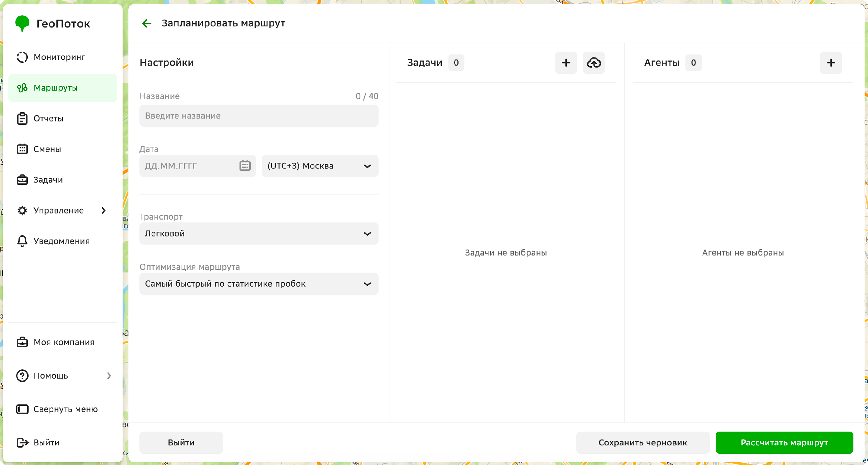This screenshot has height=465, width=868.
Task: Open the Транспорт dropdown showing Легковой
Action: coord(259,234)
